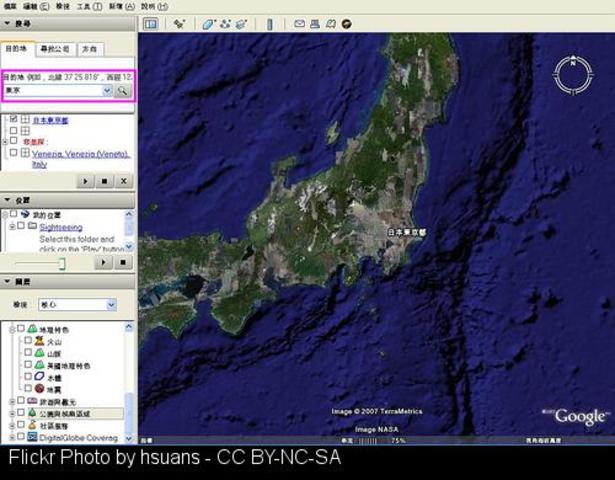
Task: Switch to the 尋找公司 search tab
Action: pos(55,49)
